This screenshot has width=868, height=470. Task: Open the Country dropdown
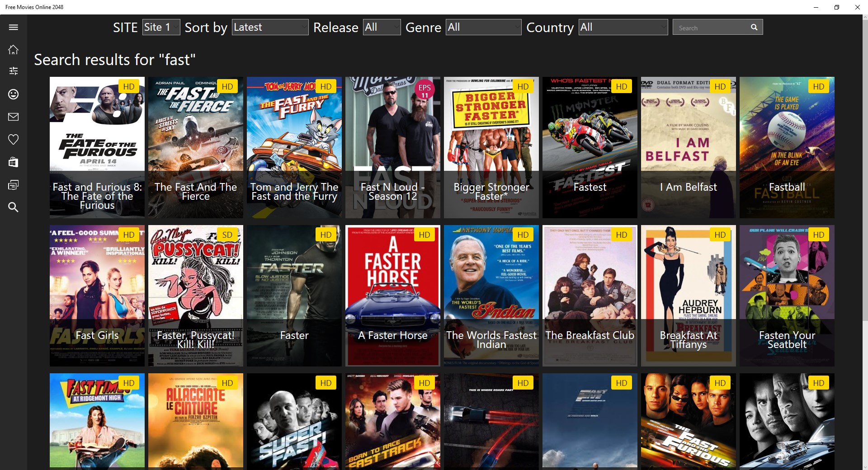pyautogui.click(x=623, y=27)
